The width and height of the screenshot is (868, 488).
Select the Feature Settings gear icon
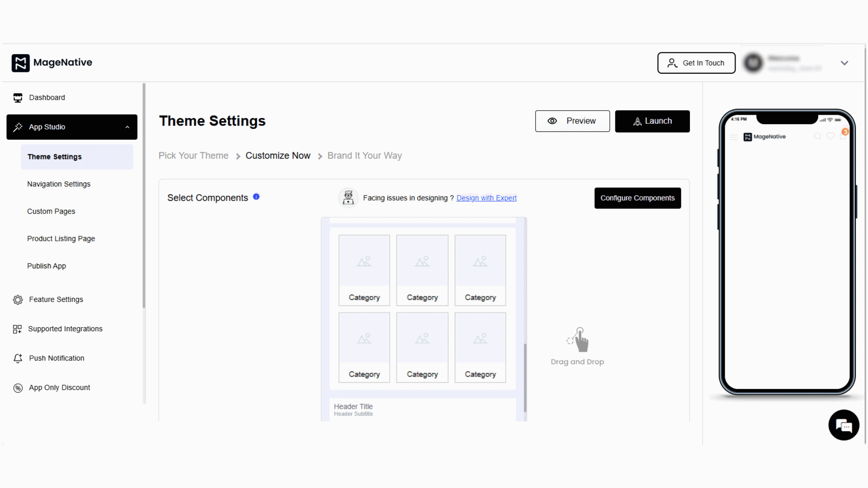pyautogui.click(x=18, y=299)
